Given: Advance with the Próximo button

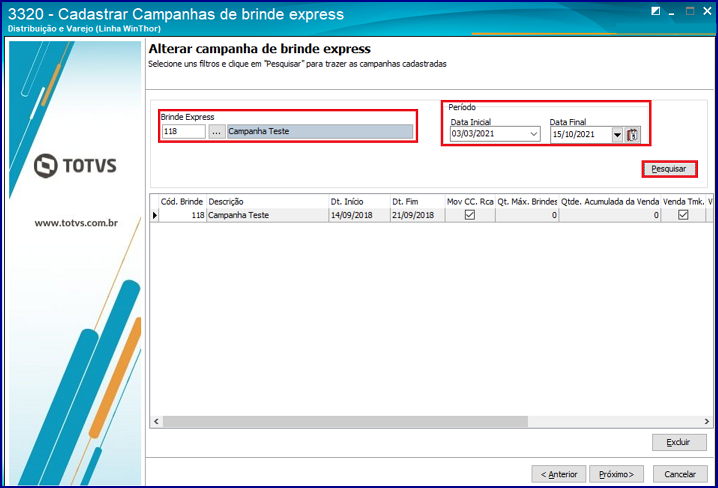Looking at the screenshot, I should [616, 474].
